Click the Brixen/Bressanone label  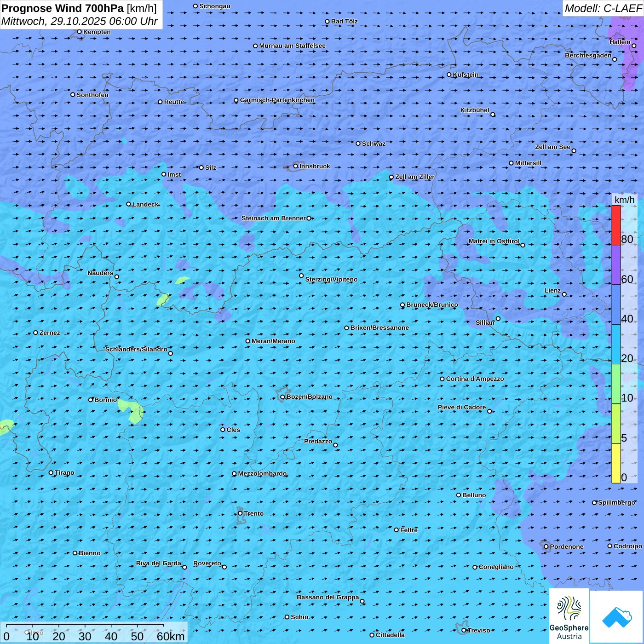click(x=380, y=328)
